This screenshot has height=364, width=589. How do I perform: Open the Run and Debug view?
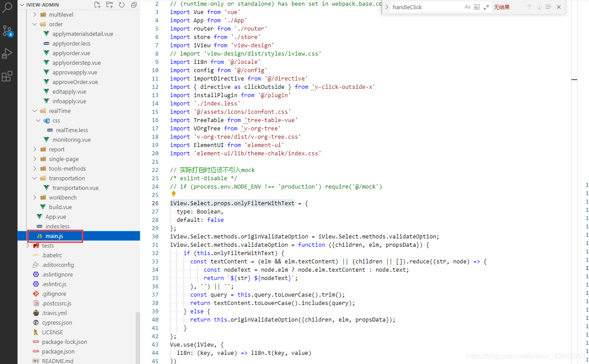click(7, 53)
